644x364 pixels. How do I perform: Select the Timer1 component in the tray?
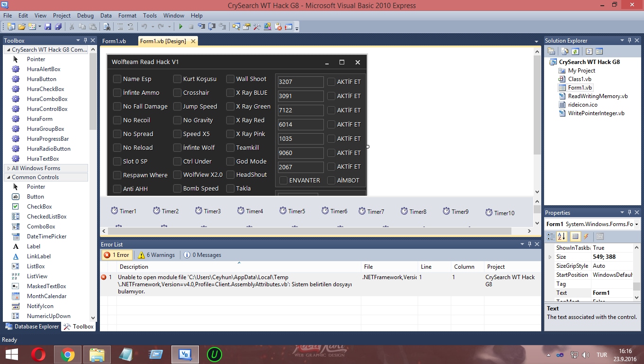(123, 211)
